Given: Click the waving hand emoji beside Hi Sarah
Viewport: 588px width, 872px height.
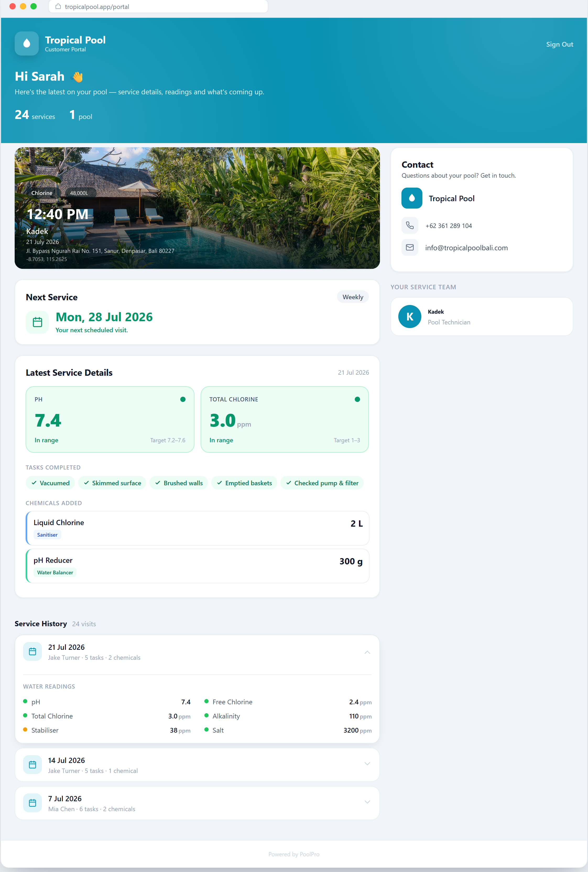Looking at the screenshot, I should (x=77, y=77).
